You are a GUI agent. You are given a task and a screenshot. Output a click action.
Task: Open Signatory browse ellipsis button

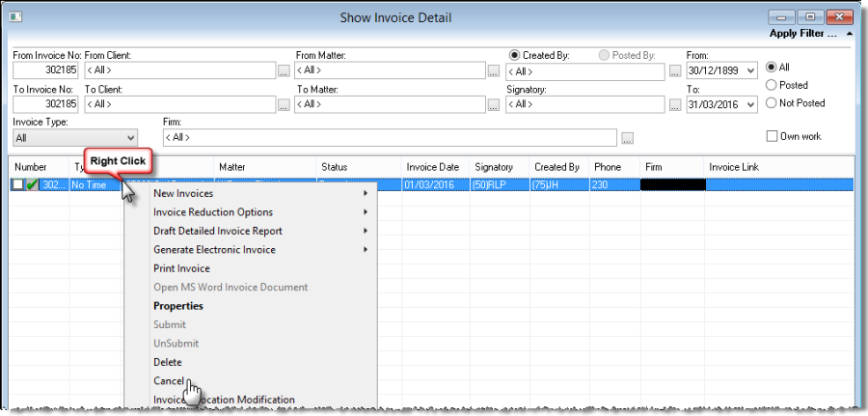675,104
